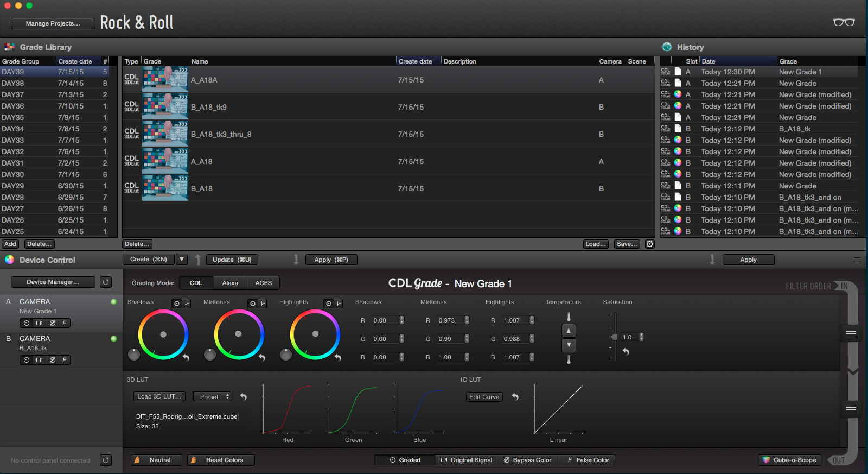Sort History by Date column header
The height and width of the screenshot is (474, 868).
pos(738,61)
